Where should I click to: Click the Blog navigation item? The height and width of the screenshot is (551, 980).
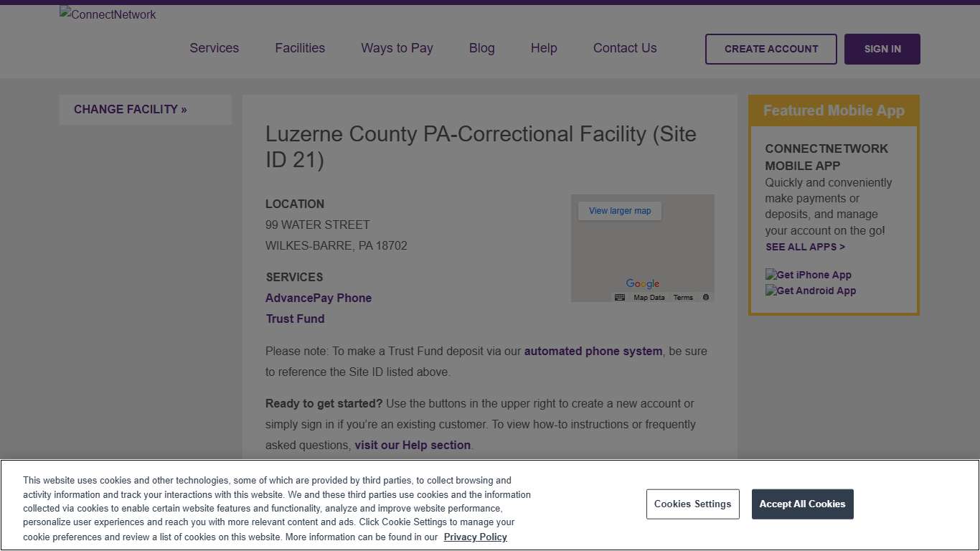[481, 48]
